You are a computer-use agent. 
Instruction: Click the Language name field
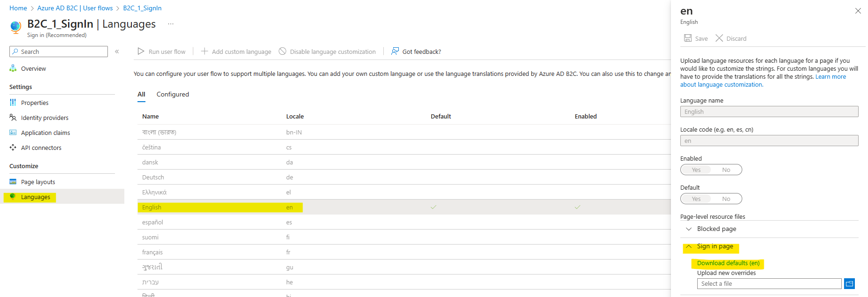tap(769, 111)
